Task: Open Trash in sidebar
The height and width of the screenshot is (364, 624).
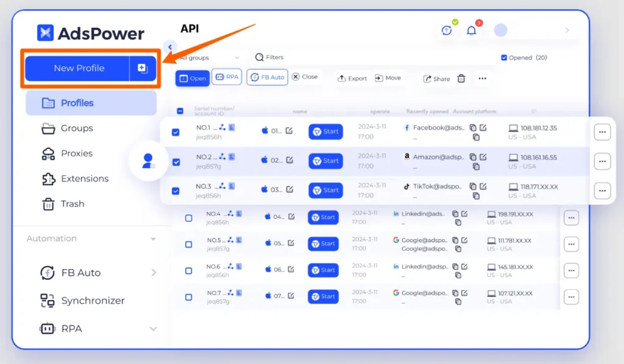Action: [x=63, y=204]
